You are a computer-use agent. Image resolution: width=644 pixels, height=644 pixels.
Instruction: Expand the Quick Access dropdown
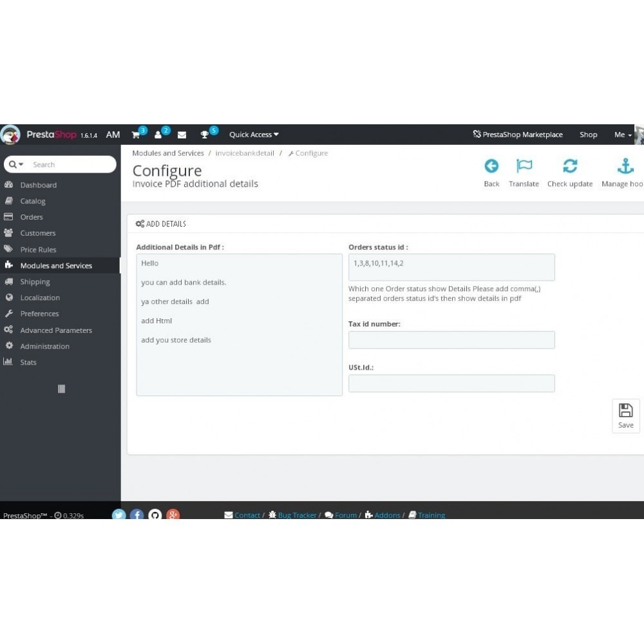coord(254,135)
